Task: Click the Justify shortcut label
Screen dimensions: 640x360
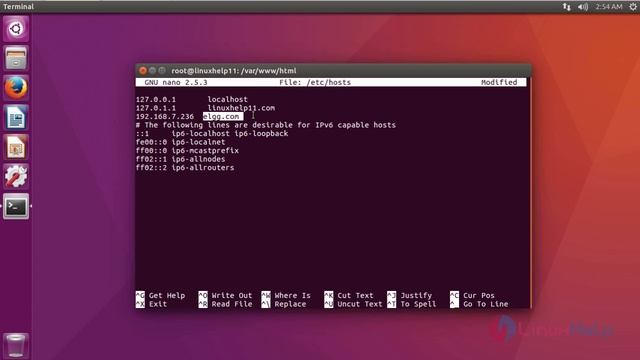Action: [416, 296]
